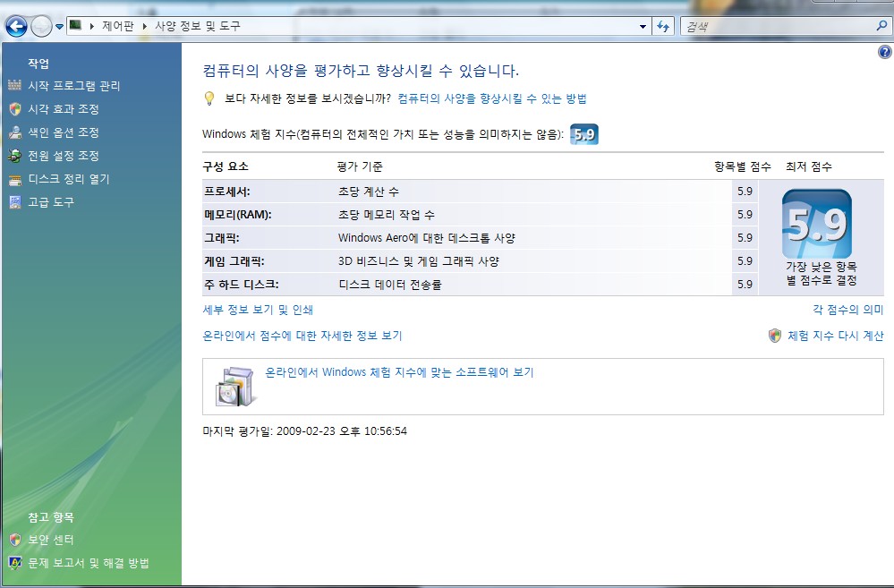The image size is (894, 588).
Task: Open 디스크 정리 열기 task
Action: (69, 179)
